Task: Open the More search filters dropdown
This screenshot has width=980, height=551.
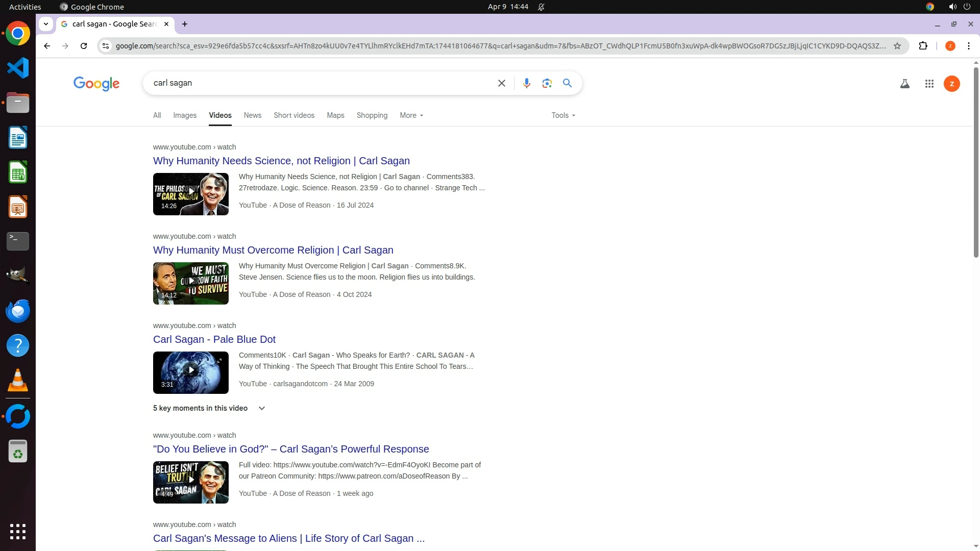Action: tap(411, 115)
